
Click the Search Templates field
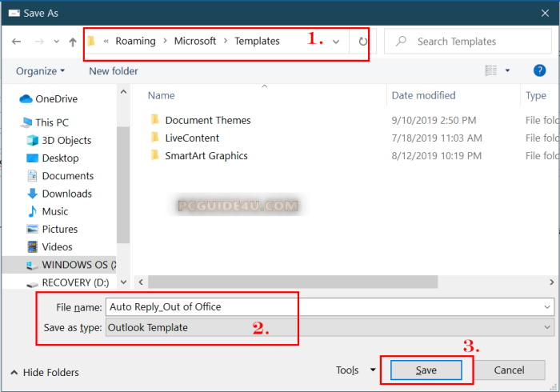click(x=468, y=41)
